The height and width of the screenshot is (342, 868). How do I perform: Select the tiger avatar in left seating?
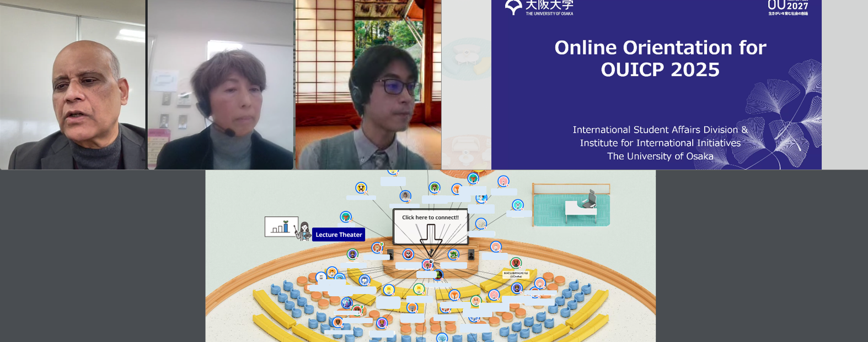[x=332, y=272]
